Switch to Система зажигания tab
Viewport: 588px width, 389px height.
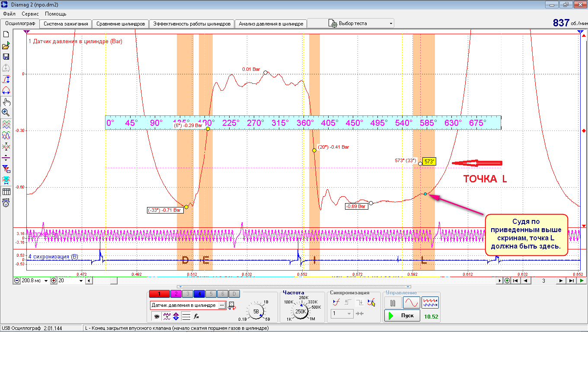click(66, 24)
